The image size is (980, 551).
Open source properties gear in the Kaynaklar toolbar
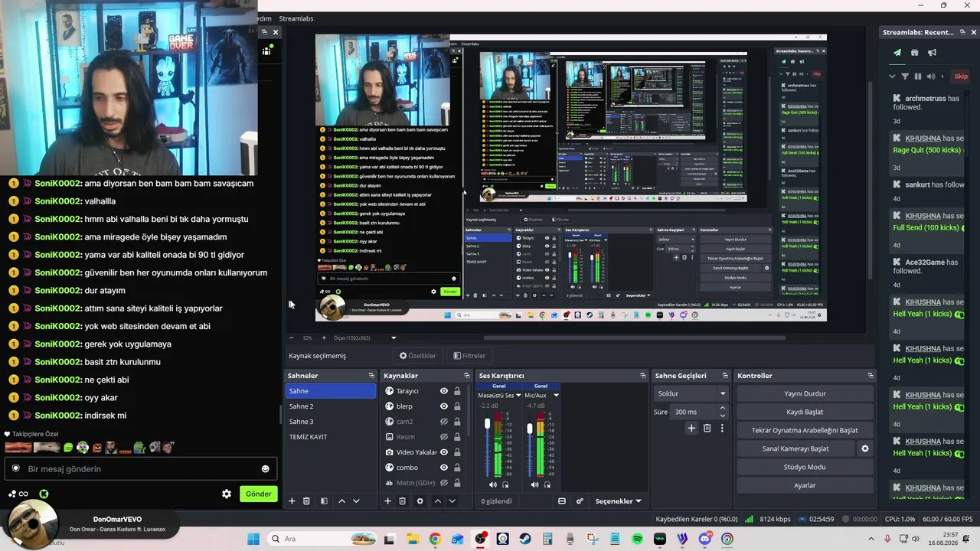[x=420, y=501]
